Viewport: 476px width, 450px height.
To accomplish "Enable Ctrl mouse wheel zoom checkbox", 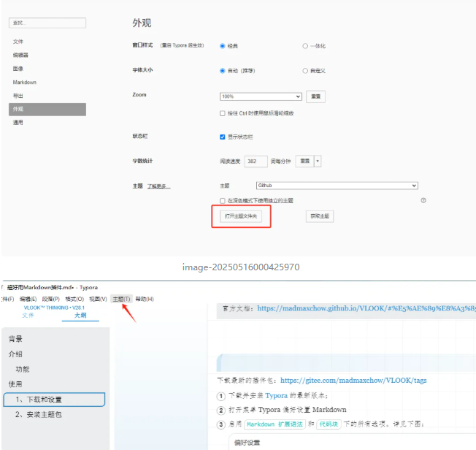I will click(222, 113).
